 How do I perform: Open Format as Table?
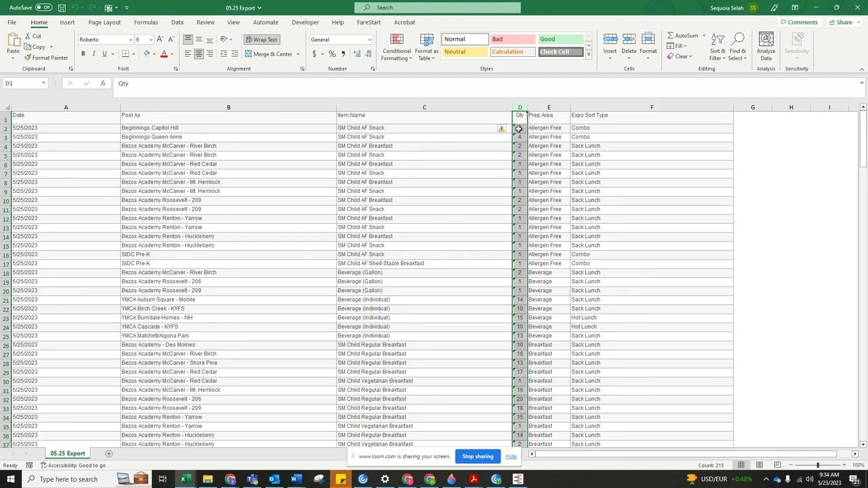tap(427, 47)
